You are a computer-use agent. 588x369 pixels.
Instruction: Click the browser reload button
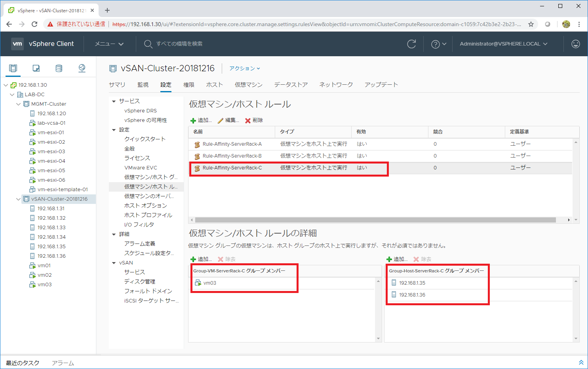point(34,24)
